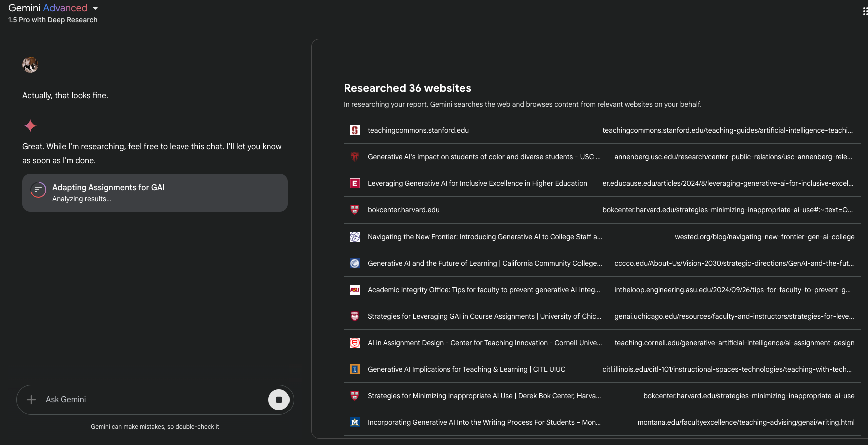Click the Harvard favicon beside bokcenter.harvard.edu title
This screenshot has height=445, width=868.
point(355,210)
